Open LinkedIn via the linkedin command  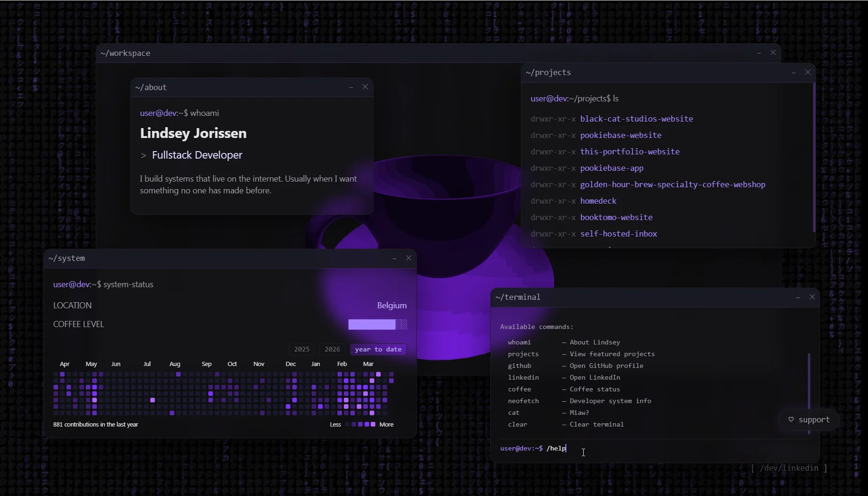(x=524, y=377)
